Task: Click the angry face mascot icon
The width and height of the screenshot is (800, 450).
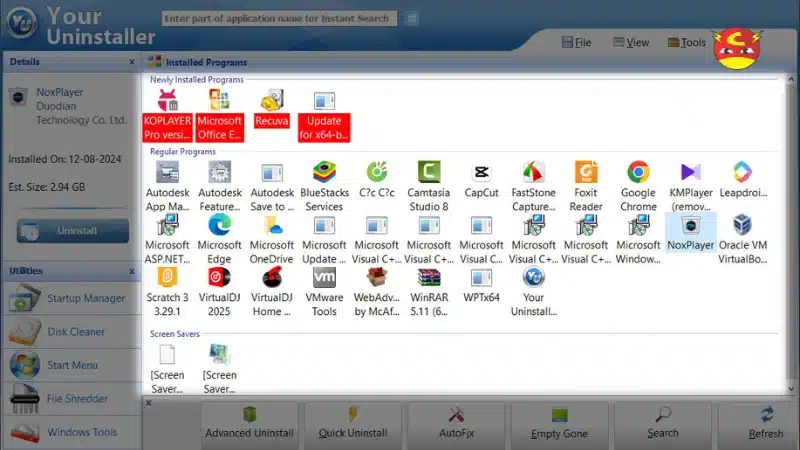Action: (x=737, y=49)
